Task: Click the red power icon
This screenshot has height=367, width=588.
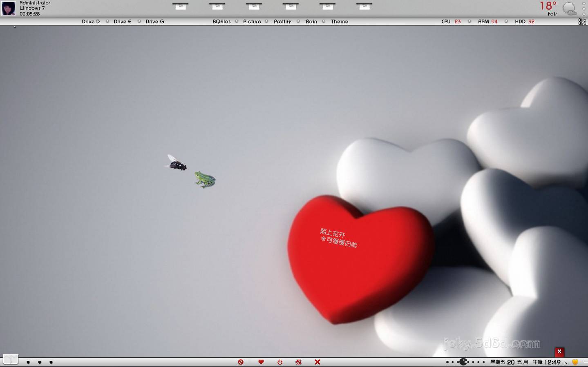Action: 280,362
